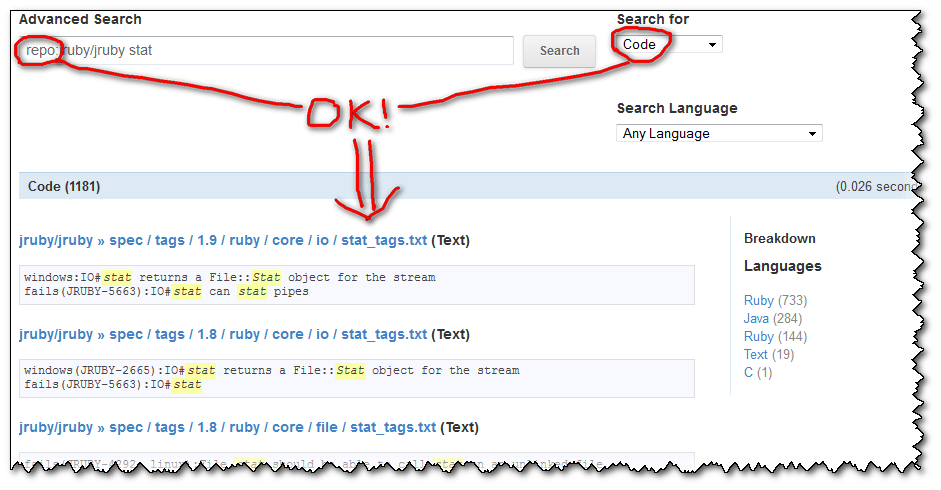Click the Code (1181) results header
This screenshot has width=941, height=490.
pyautogui.click(x=64, y=186)
